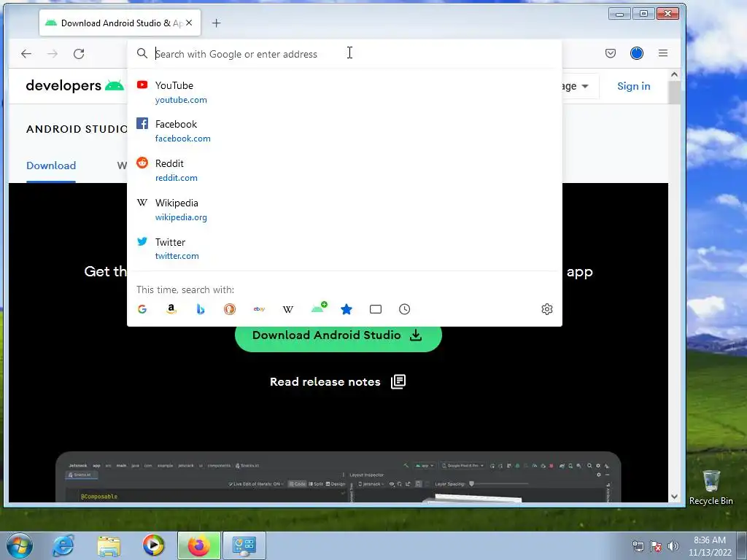Click the page scrollbar up arrow
The image size is (747, 560).
(674, 74)
